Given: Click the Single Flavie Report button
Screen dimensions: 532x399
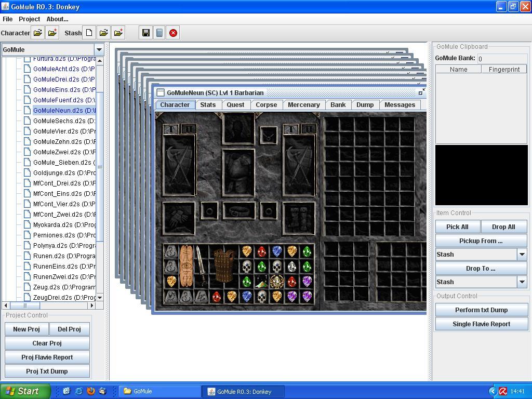Looking at the screenshot, I should 481,324.
